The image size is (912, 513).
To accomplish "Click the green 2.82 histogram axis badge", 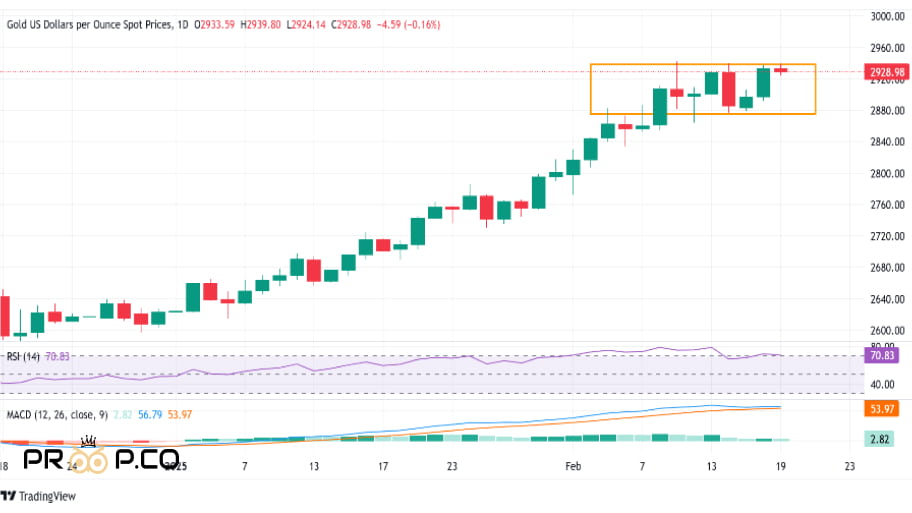I will point(879,439).
